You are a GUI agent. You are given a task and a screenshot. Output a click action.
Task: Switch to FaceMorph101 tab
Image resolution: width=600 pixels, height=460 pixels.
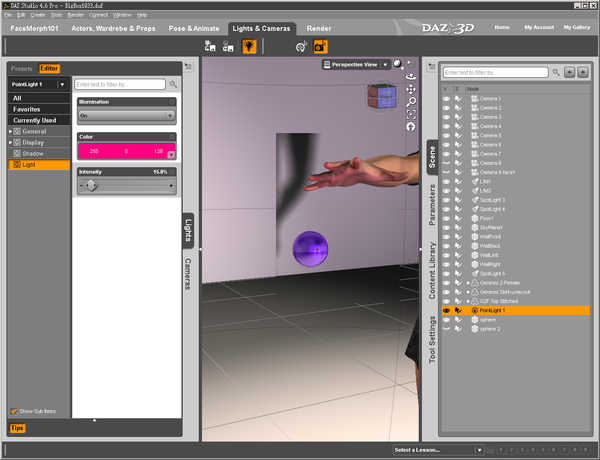point(34,28)
